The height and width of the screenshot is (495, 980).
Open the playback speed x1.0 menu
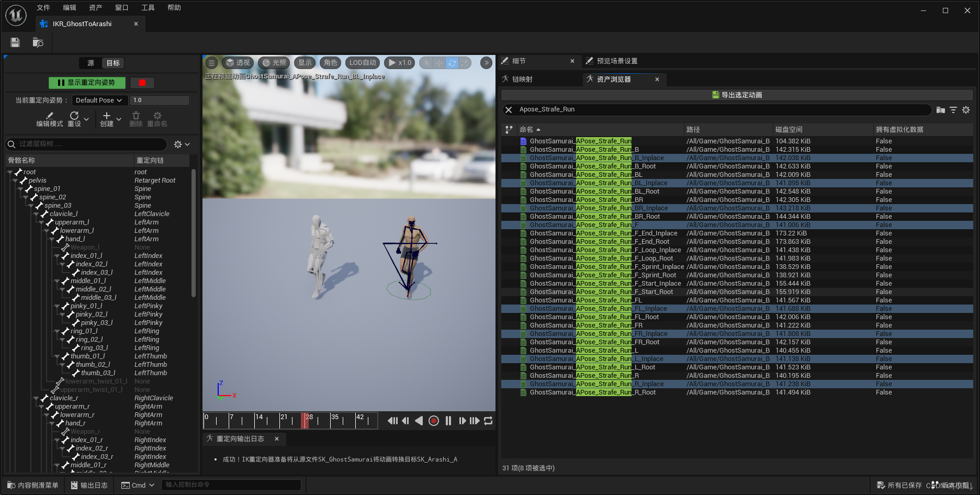400,63
